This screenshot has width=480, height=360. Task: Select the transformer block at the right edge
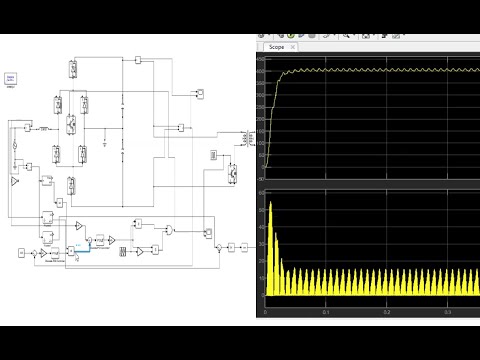(x=248, y=138)
